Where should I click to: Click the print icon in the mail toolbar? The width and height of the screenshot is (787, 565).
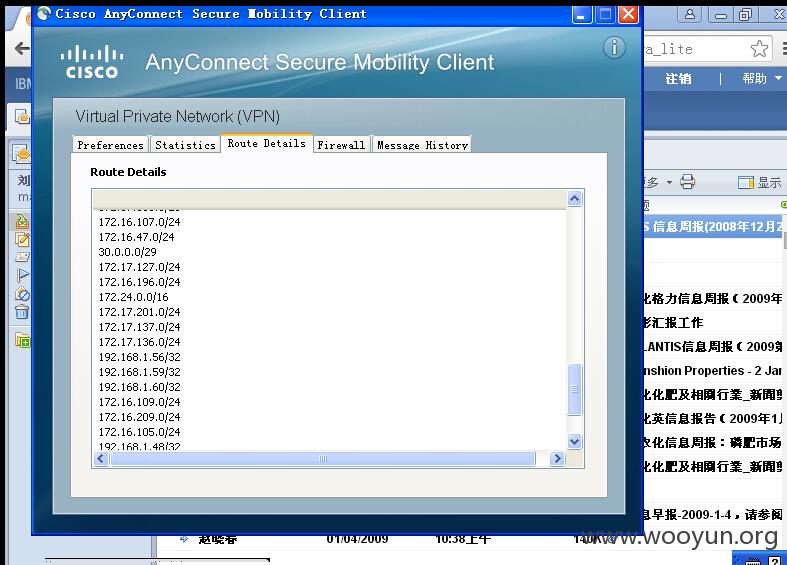687,182
